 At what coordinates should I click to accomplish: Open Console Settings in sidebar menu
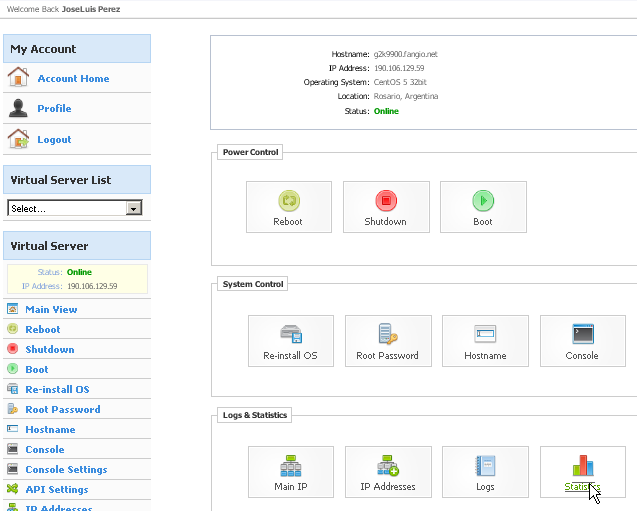point(66,470)
